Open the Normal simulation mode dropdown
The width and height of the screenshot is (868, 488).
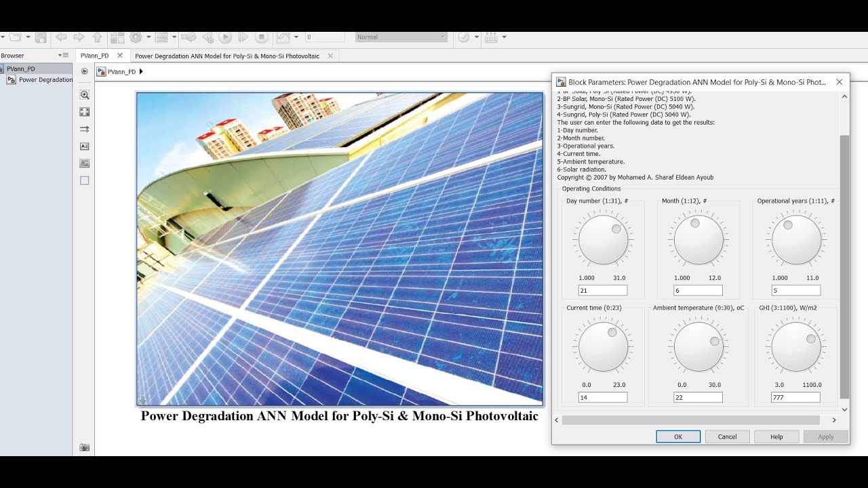click(x=401, y=37)
